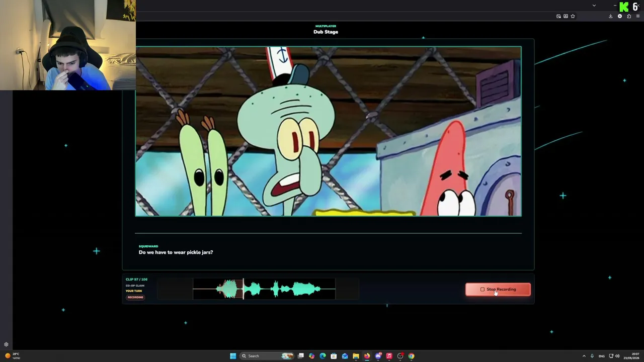Click the 'YOUR TURN' label
This screenshot has width=644, height=362.
tap(134, 291)
